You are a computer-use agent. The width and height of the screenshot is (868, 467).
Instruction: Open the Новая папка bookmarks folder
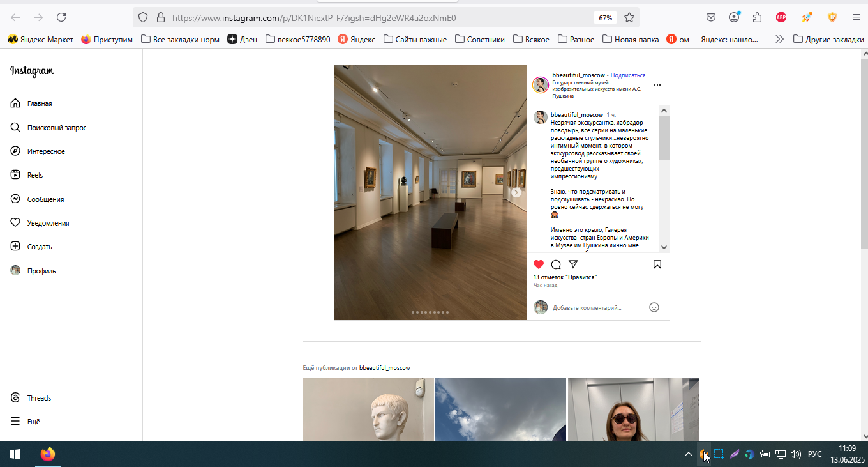point(631,39)
